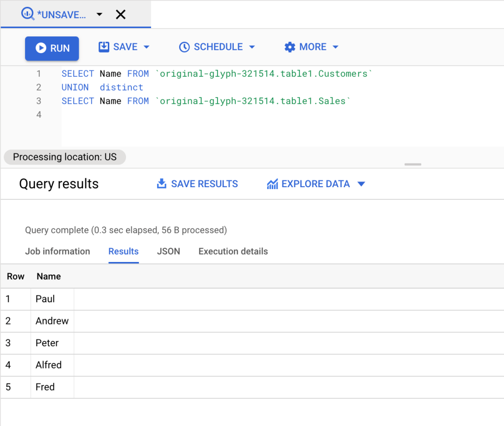
Task: Select the 'Fred' cell in results
Action: click(x=52, y=387)
